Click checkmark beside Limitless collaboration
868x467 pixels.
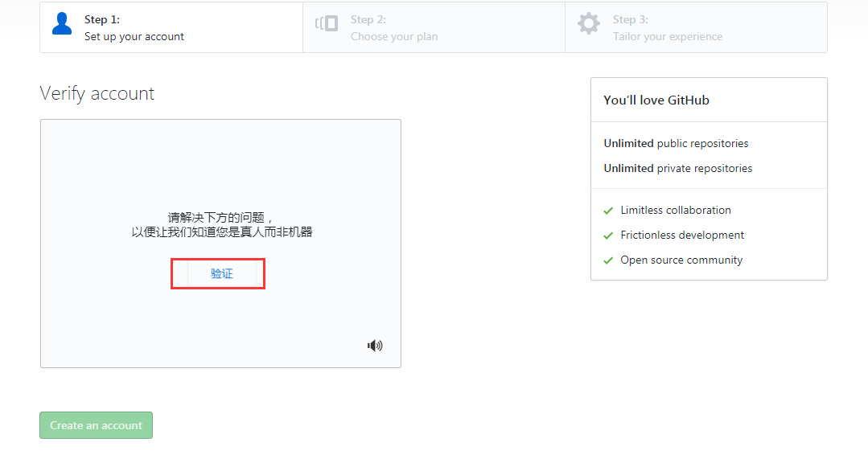pos(608,211)
